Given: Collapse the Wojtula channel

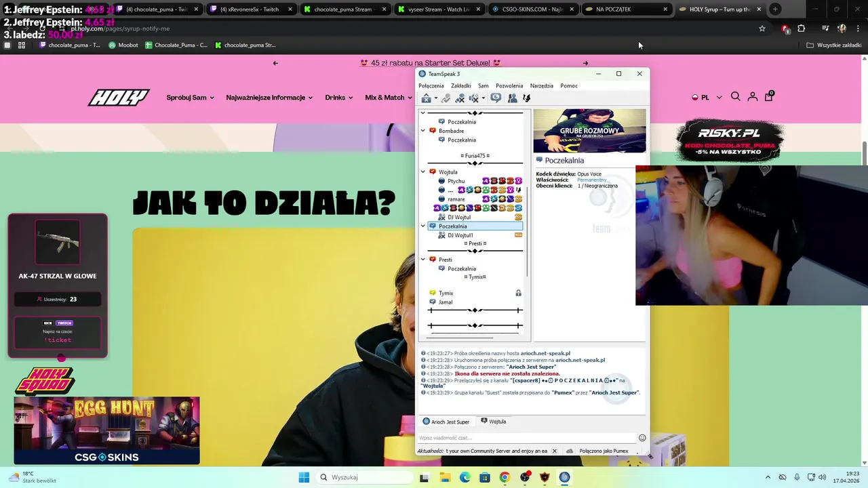Looking at the screenshot, I should click(x=423, y=172).
